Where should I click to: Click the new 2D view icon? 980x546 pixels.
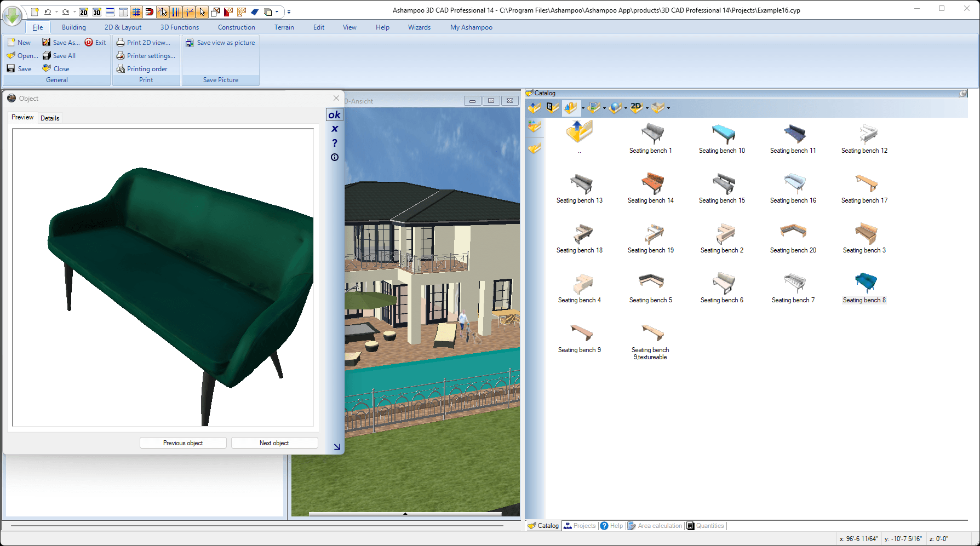[84, 12]
